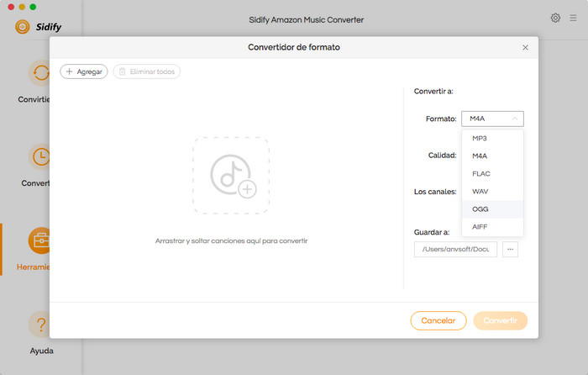Choose WAV from the format list
Screen dimensions: 588x375
492,192
